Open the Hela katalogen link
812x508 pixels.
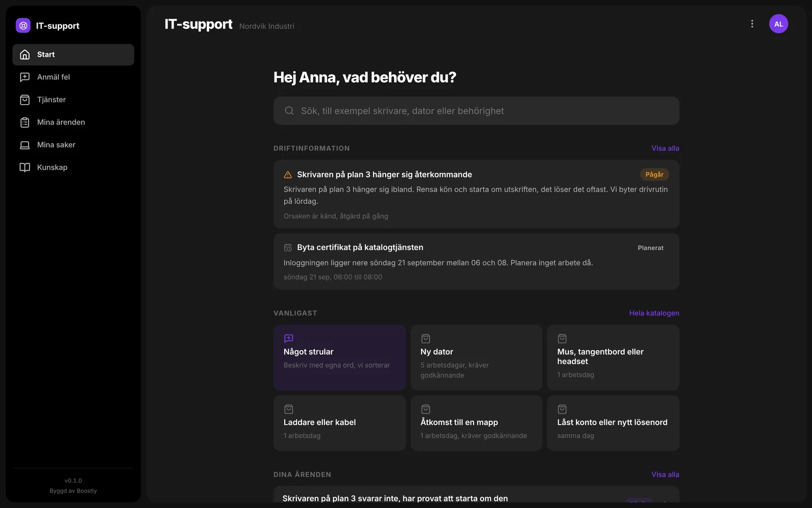tap(654, 313)
